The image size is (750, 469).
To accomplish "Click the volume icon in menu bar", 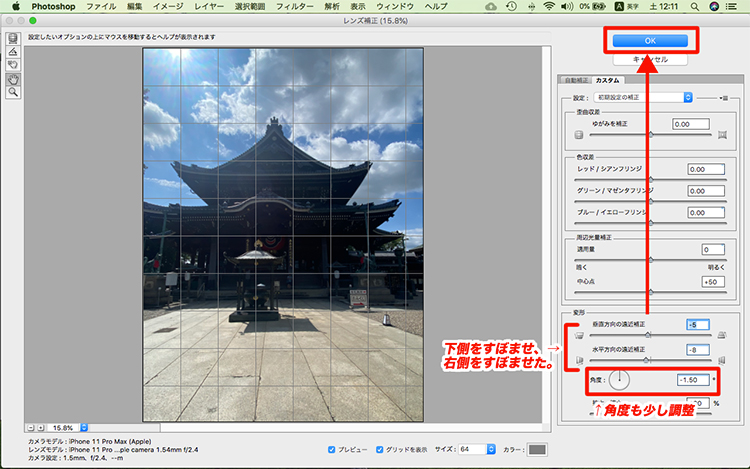I will (567, 7).
